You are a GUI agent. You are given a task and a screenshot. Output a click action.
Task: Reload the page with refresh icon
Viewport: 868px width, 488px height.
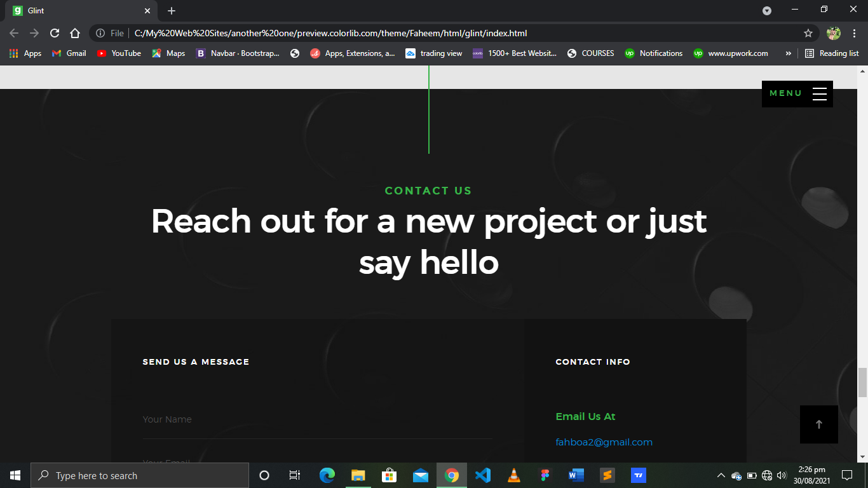tap(55, 33)
